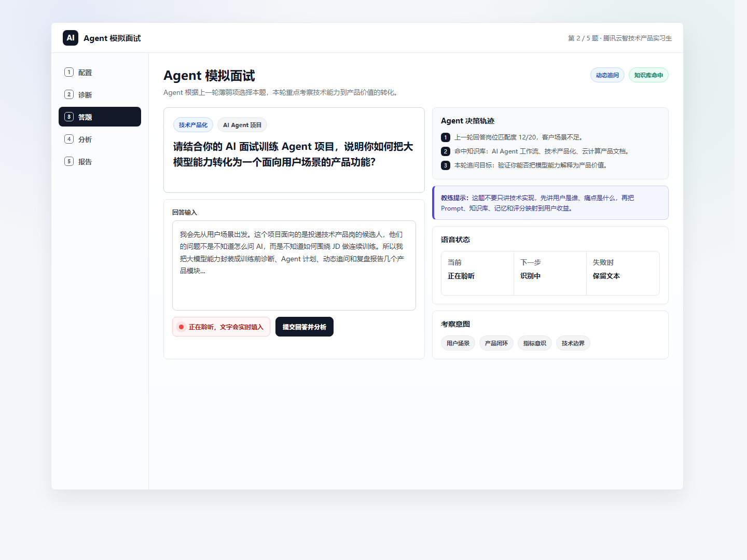Click the 当前 正在聆听 status cell
Image resolution: width=747 pixels, height=560 pixels.
(477, 273)
